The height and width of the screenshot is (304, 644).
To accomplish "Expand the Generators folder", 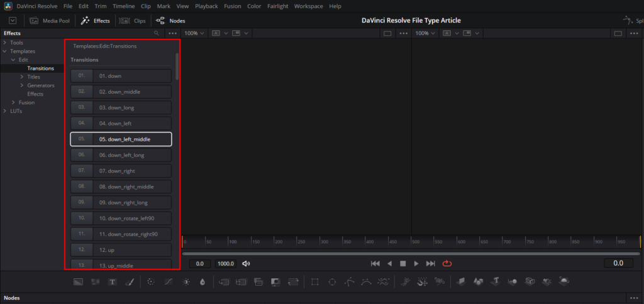I will point(22,85).
